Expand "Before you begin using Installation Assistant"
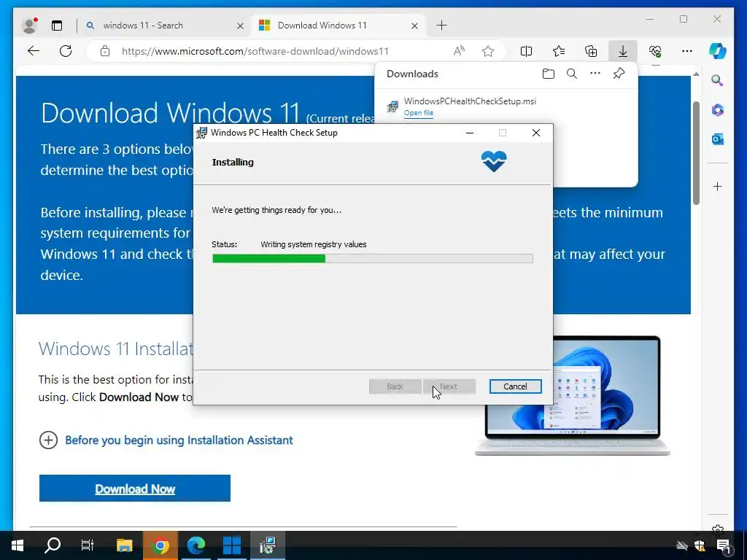 (166, 440)
